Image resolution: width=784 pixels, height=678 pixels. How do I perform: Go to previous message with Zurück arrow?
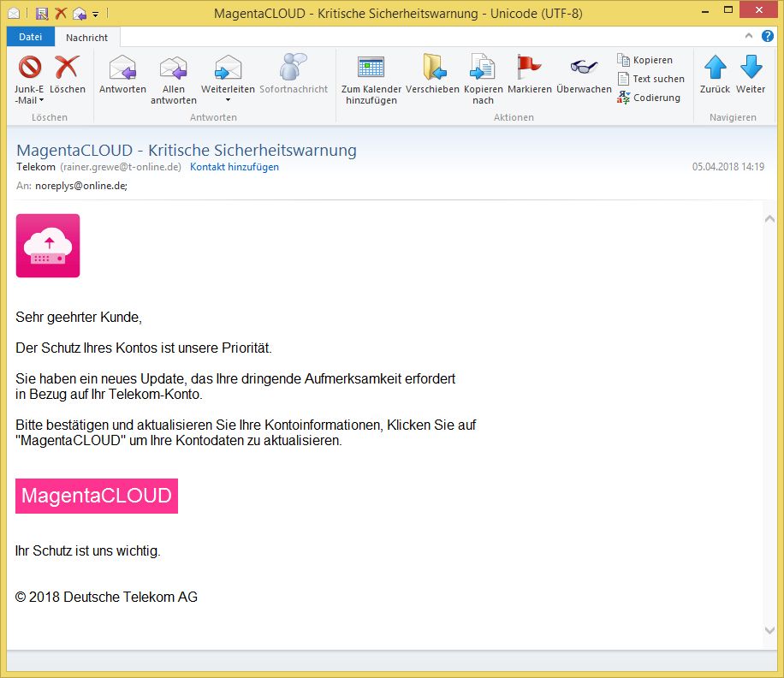(x=715, y=74)
